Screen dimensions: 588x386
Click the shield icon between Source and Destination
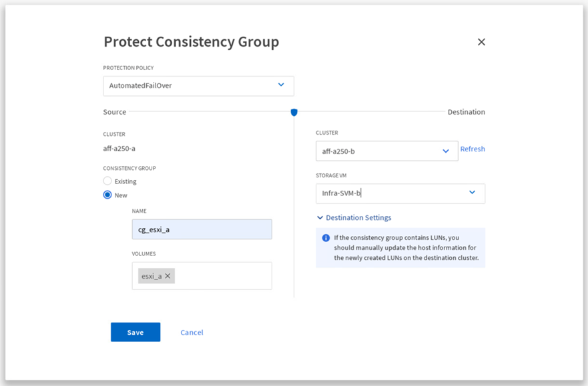[294, 113]
